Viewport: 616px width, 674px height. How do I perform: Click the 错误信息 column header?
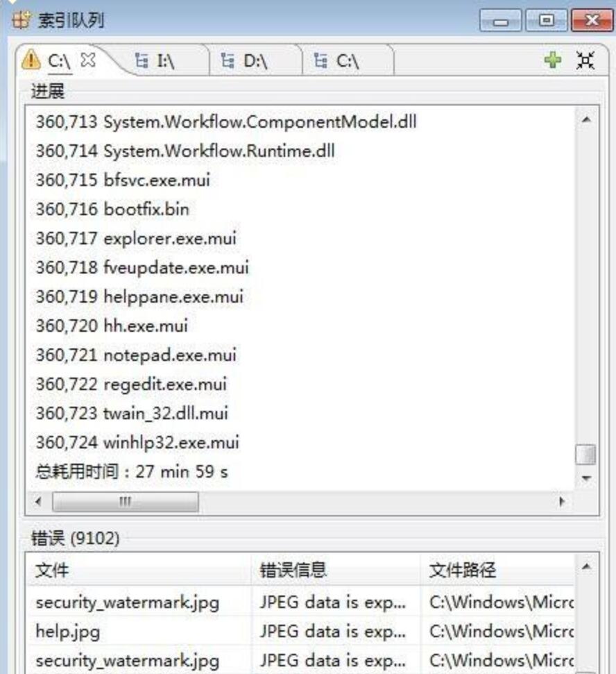(x=336, y=571)
